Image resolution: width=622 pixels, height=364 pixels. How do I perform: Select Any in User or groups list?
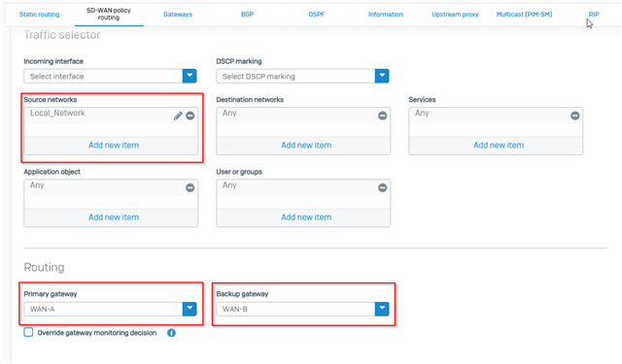[229, 185]
